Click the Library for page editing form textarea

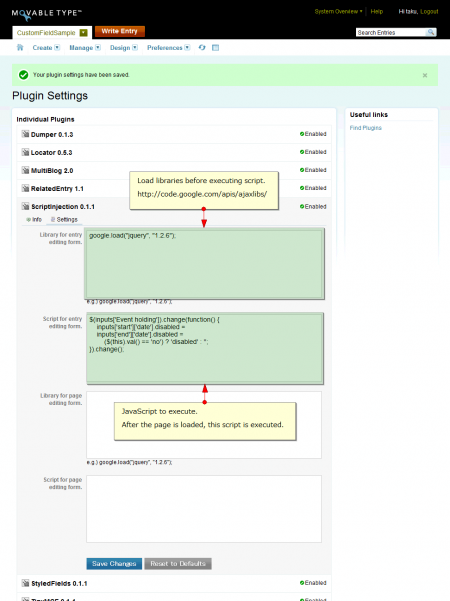[x=204, y=425]
